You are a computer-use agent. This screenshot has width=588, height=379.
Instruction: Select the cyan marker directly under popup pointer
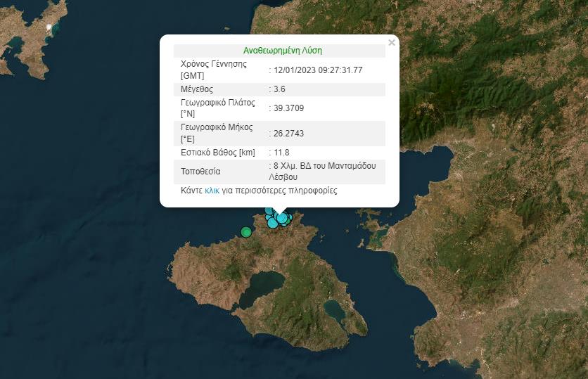pyautogui.click(x=281, y=218)
